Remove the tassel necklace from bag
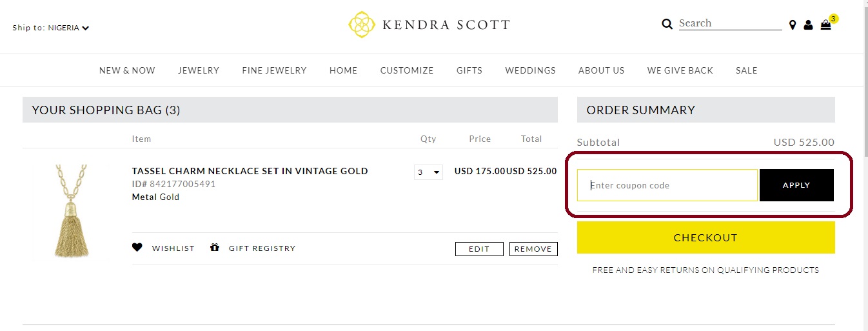Image resolution: width=868 pixels, height=331 pixels. (533, 249)
